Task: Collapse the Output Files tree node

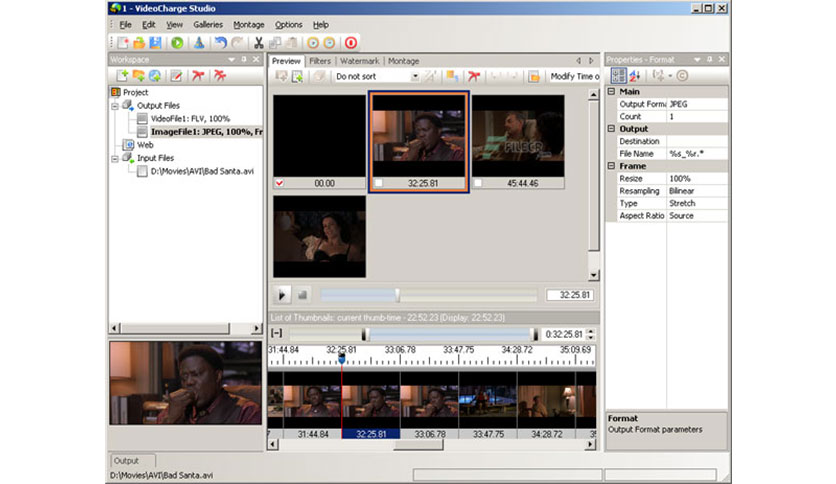Action: click(115, 106)
